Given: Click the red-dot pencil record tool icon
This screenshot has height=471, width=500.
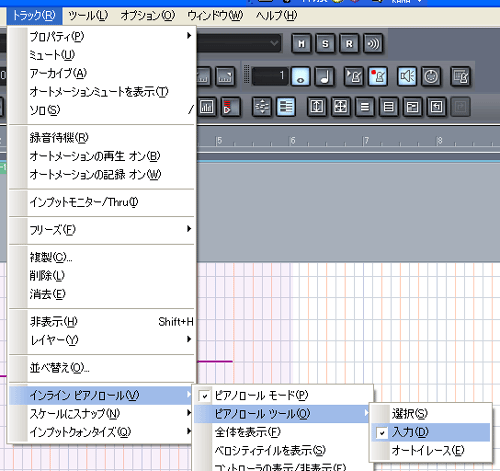Looking at the screenshot, I should 378,76.
